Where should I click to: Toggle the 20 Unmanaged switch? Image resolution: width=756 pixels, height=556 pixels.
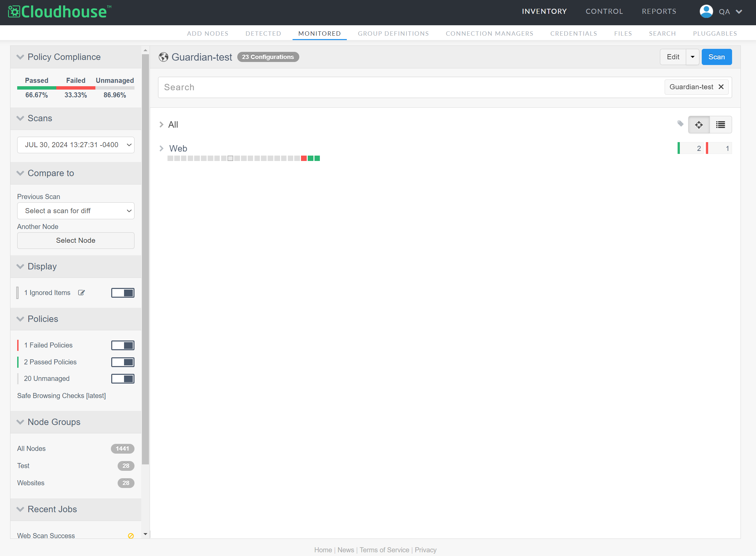coord(123,379)
